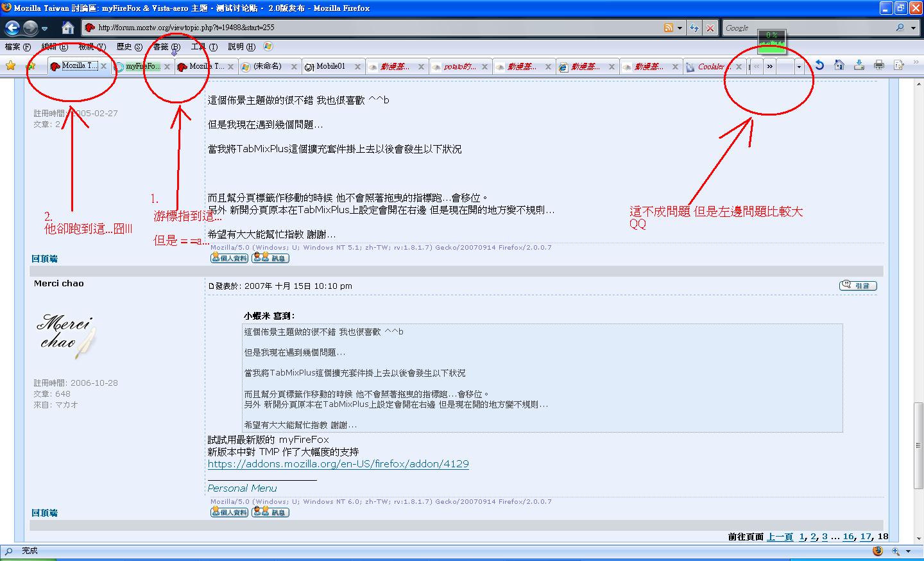
Task: Click the Back navigation arrow button
Action: [x=13, y=28]
